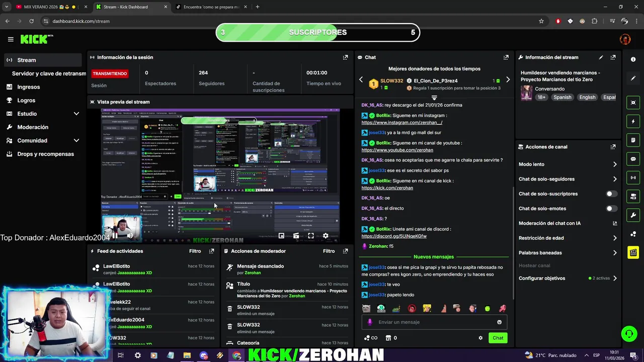The image size is (644, 362).
Task: Open Filtro in Acciones de moderador
Action: [329, 251]
